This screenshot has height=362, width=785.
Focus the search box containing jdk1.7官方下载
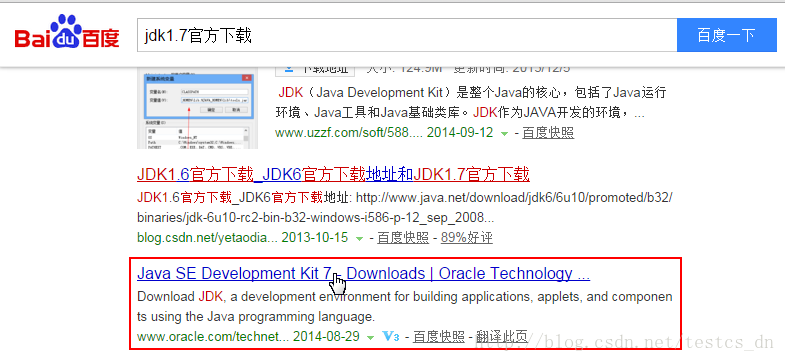pyautogui.click(x=407, y=36)
